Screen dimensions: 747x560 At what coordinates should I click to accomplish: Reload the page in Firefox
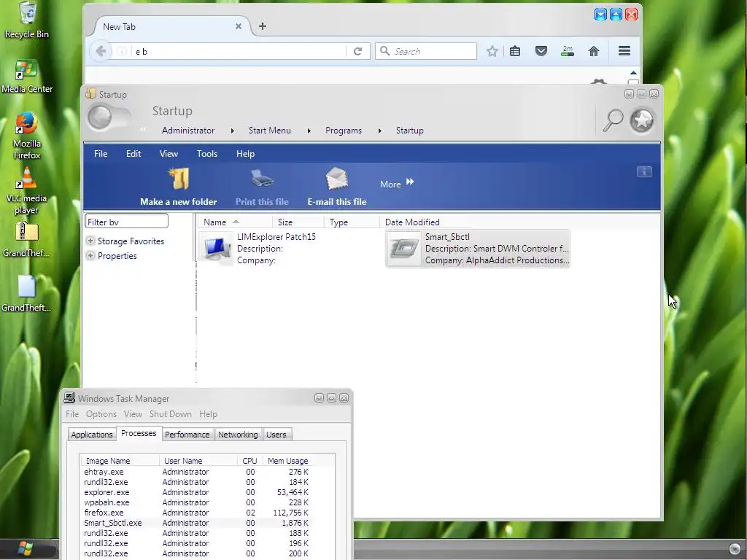point(357,51)
